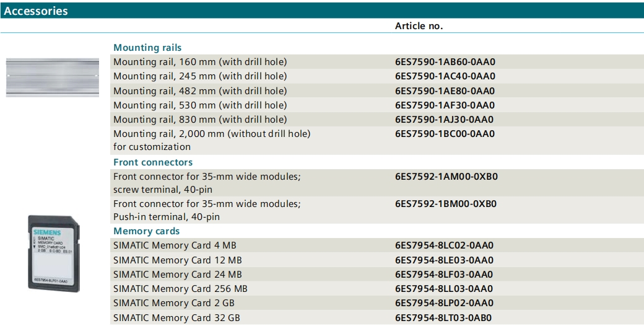Click article number 6ES7590-1AB60-0AA0

coord(445,62)
